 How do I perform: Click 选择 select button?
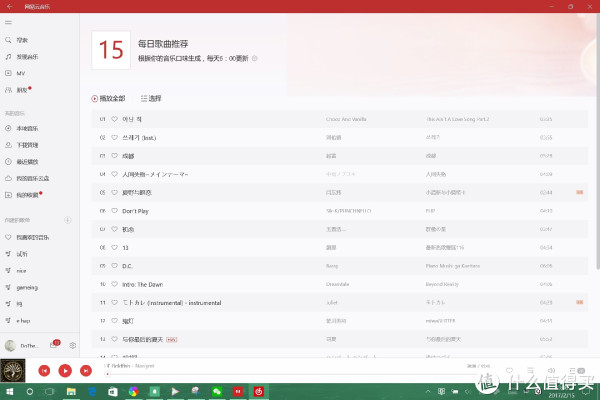tap(151, 98)
